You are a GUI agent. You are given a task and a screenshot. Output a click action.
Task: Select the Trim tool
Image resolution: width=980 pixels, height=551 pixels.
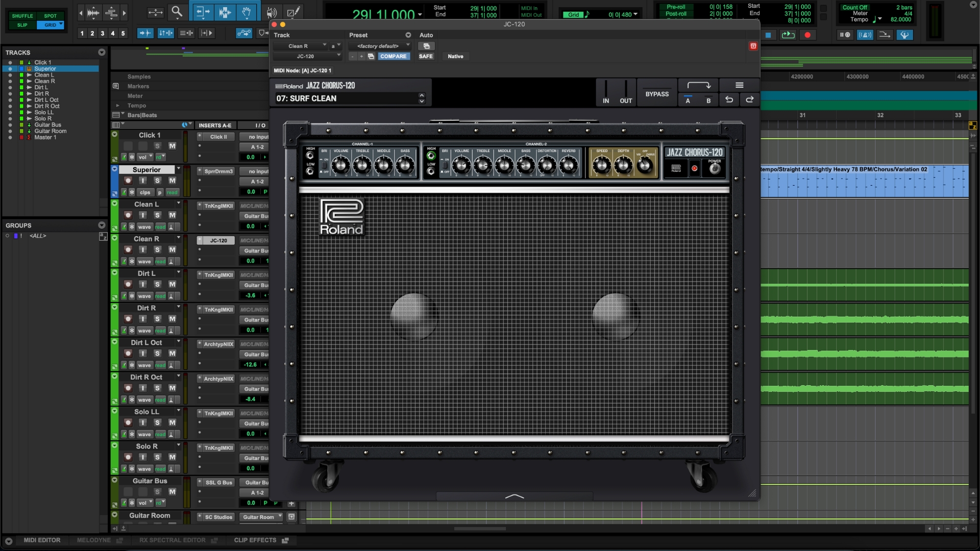point(202,12)
